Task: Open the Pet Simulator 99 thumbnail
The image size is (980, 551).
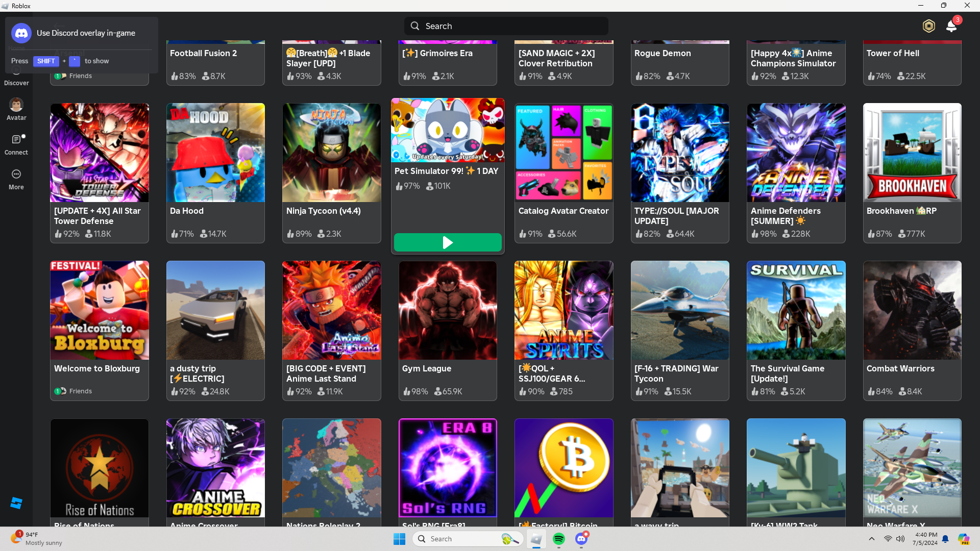Action: [448, 130]
